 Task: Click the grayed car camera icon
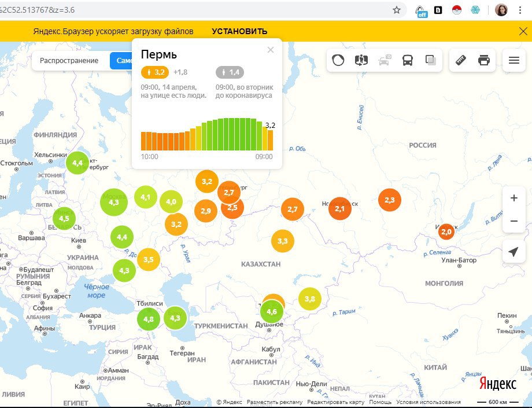[x=385, y=60]
